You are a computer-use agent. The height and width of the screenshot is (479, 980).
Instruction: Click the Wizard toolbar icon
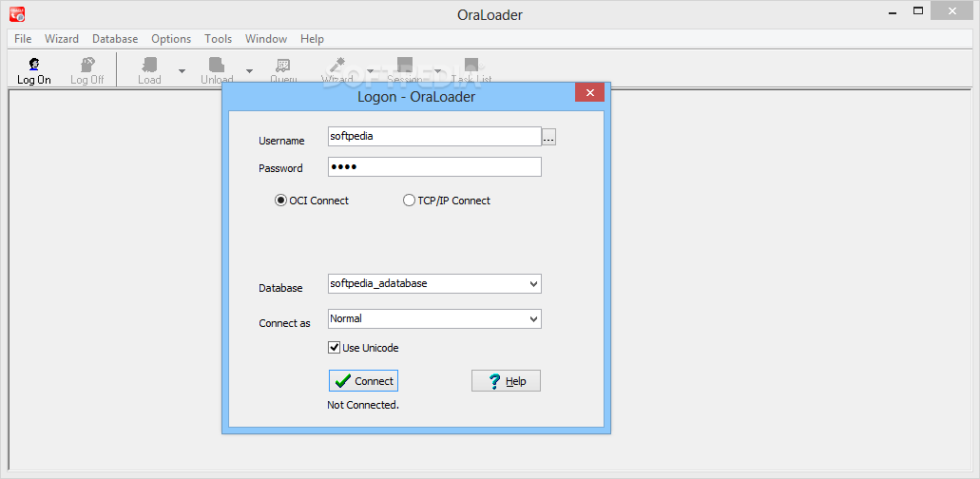[336, 70]
